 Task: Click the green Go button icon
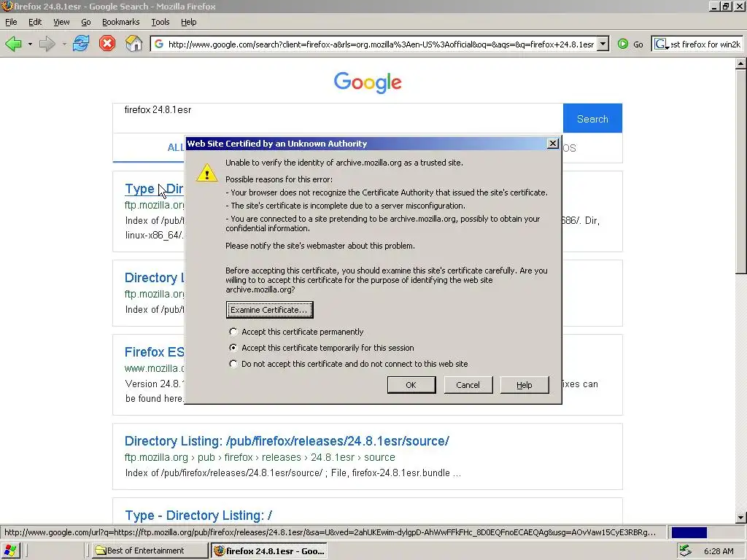pos(623,44)
